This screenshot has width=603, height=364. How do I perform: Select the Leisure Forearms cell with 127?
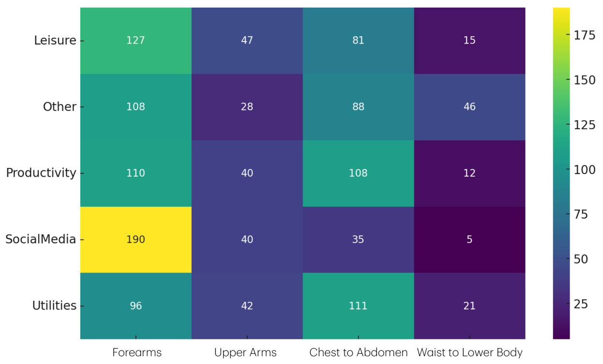[x=136, y=40]
